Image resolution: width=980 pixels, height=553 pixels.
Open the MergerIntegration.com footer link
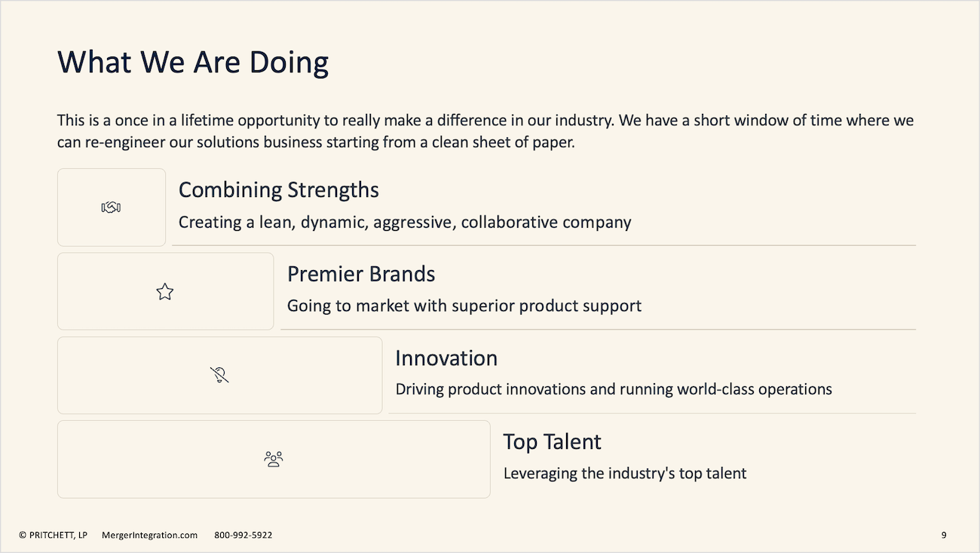coord(149,535)
